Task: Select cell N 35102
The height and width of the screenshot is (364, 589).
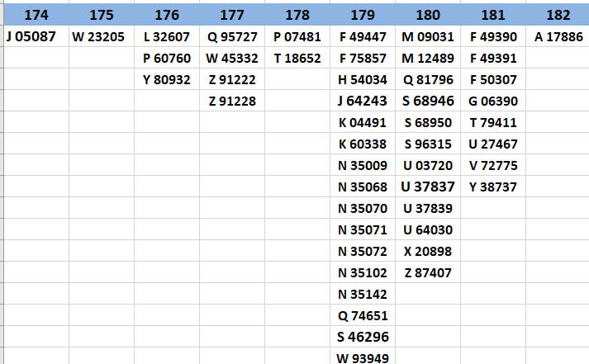Action: [x=363, y=272]
